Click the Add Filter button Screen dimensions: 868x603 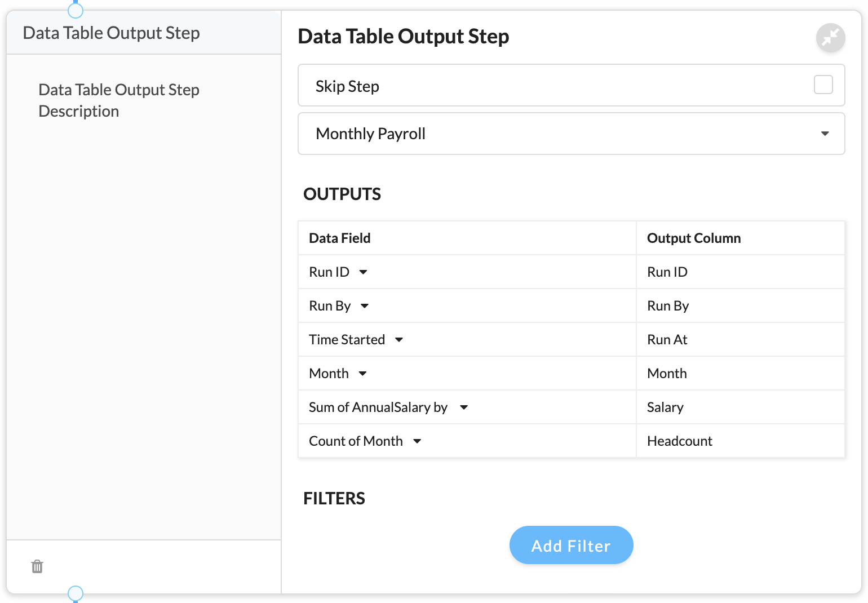(x=571, y=545)
